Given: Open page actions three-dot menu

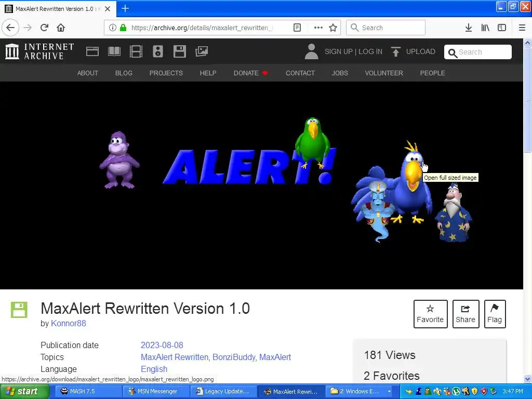Looking at the screenshot, I should (318, 28).
